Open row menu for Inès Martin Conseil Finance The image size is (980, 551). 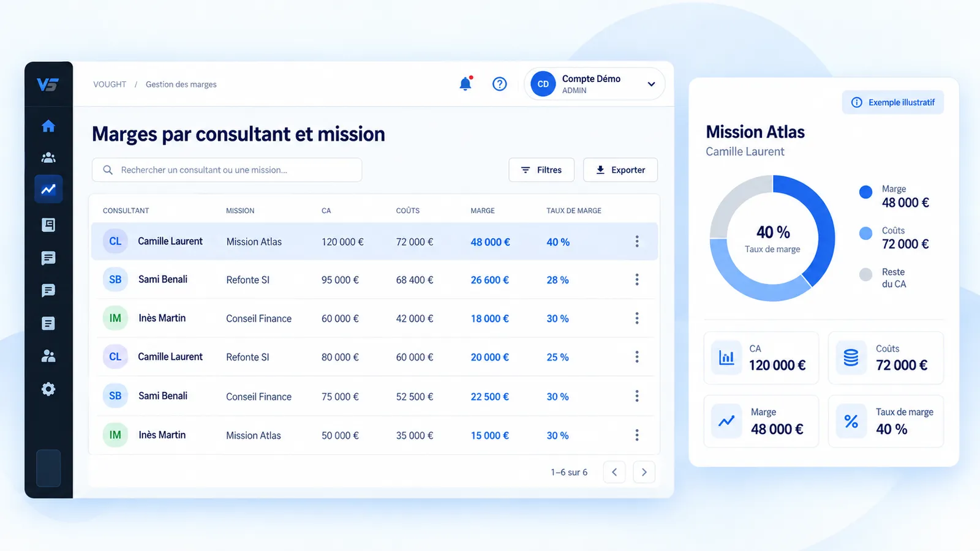pos(637,318)
